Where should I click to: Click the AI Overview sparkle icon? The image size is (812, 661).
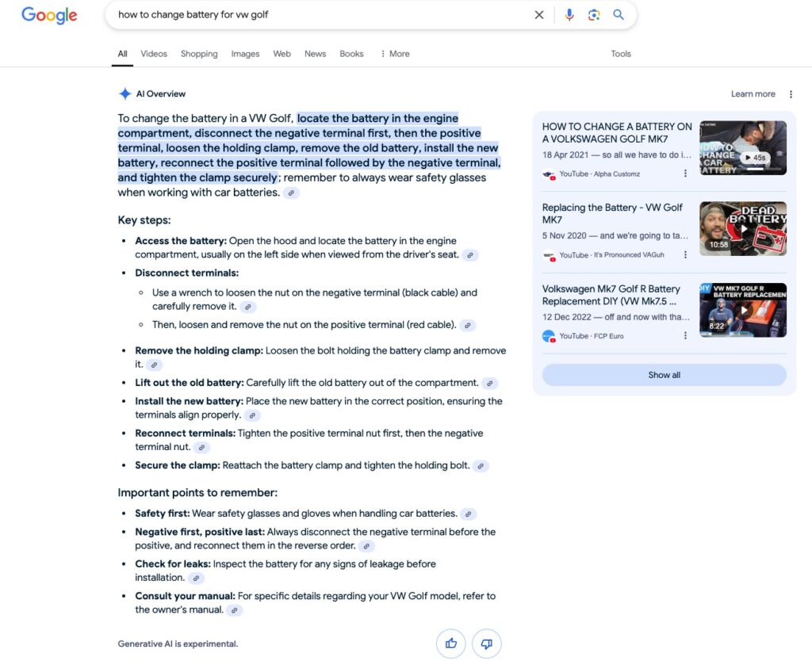tap(124, 94)
